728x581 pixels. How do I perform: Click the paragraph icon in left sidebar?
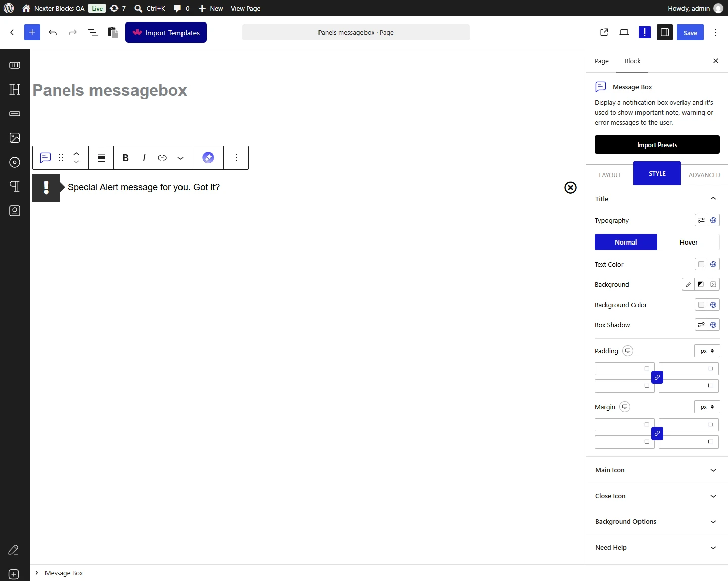(x=15, y=186)
